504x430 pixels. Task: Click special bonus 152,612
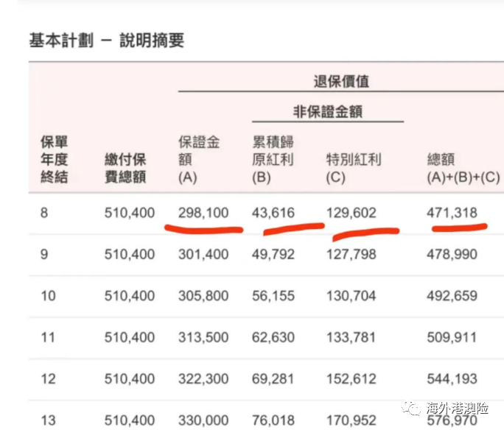tap(351, 379)
